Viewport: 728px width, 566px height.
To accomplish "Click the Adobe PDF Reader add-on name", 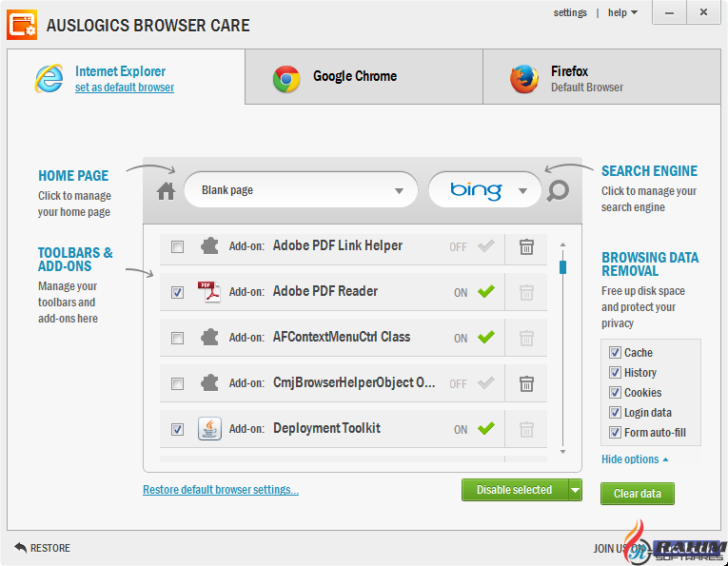I will (325, 291).
